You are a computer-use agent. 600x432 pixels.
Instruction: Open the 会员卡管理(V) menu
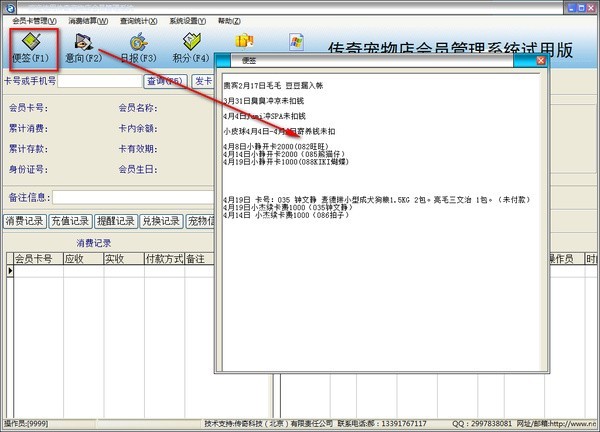click(34, 21)
